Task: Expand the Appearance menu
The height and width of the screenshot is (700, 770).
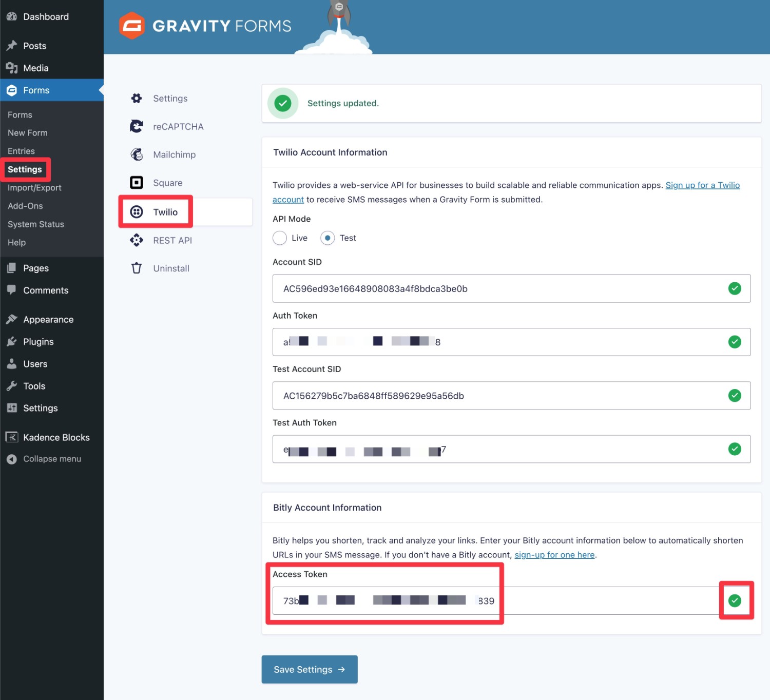Action: click(x=48, y=319)
